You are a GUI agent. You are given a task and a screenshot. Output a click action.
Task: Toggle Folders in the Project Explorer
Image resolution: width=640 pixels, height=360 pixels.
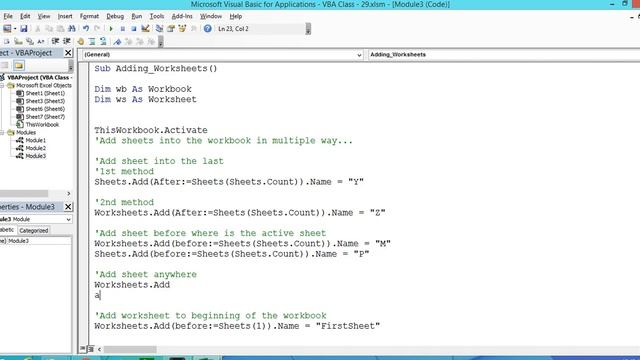(x=19, y=65)
